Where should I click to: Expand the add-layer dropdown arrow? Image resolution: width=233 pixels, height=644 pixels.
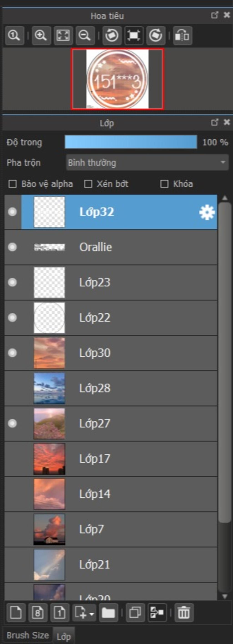tap(92, 614)
